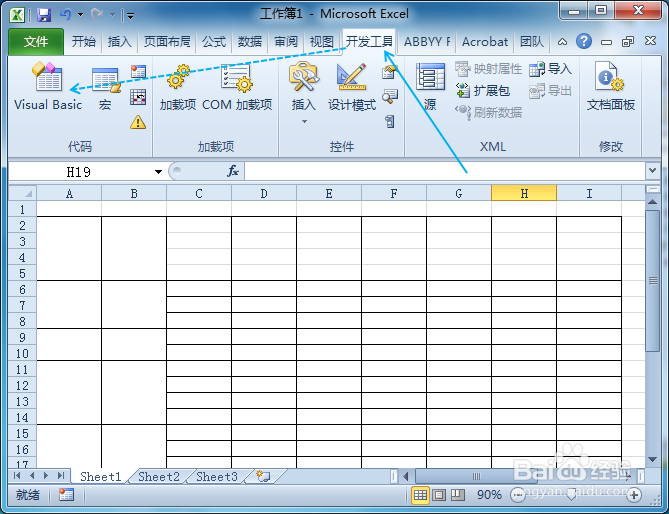Image resolution: width=669 pixels, height=514 pixels.
Task: Toggle Design Mode (设计模式)
Action: pyautogui.click(x=352, y=87)
